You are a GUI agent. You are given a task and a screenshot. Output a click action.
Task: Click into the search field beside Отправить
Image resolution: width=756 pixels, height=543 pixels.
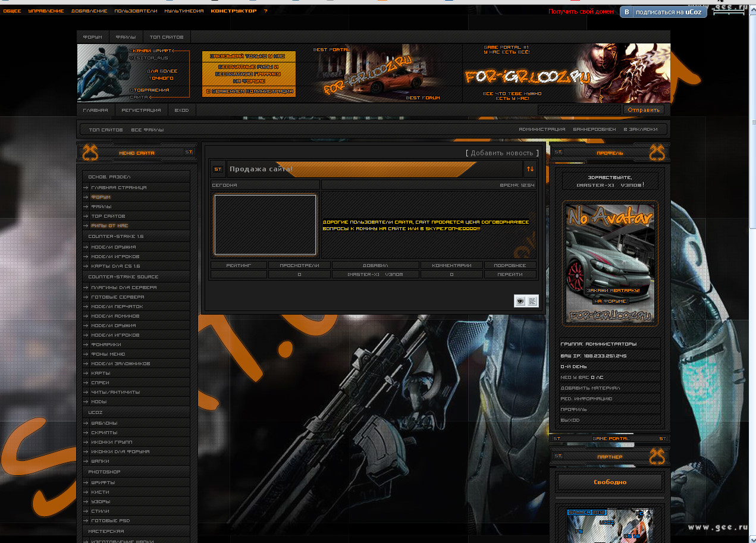(x=579, y=110)
